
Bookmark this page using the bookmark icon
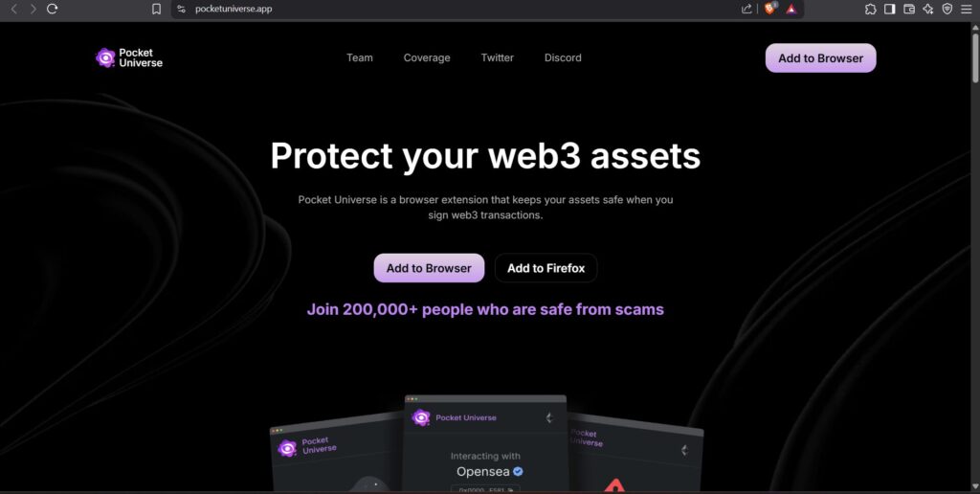(x=157, y=9)
